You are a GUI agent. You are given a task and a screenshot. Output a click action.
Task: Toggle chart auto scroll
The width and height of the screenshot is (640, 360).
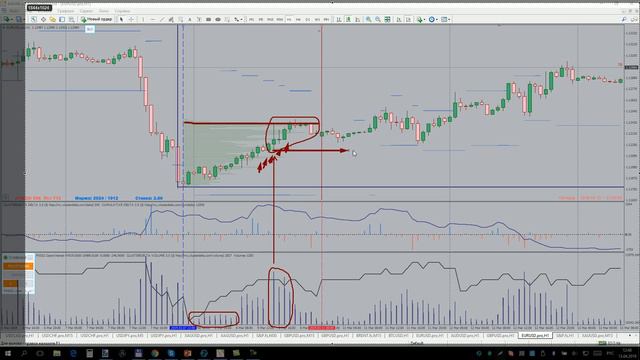pyautogui.click(x=399, y=19)
